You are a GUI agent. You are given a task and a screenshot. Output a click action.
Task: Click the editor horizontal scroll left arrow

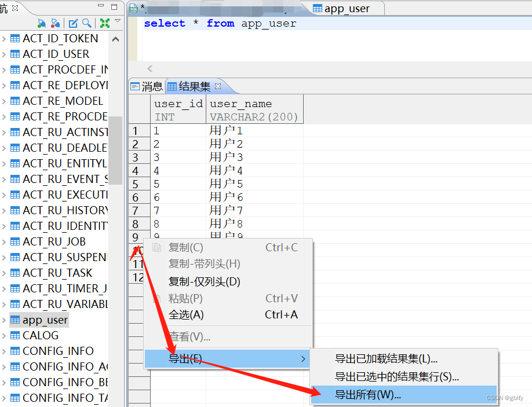[x=150, y=69]
